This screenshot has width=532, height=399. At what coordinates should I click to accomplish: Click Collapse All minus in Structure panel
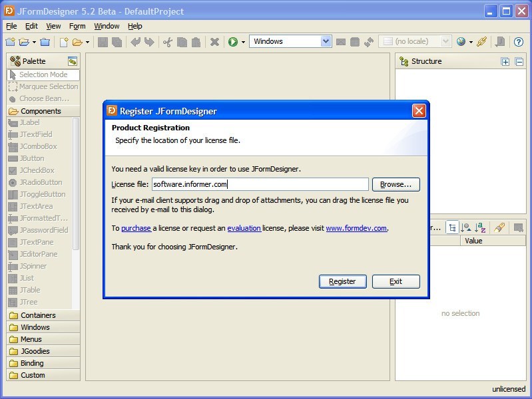519,62
